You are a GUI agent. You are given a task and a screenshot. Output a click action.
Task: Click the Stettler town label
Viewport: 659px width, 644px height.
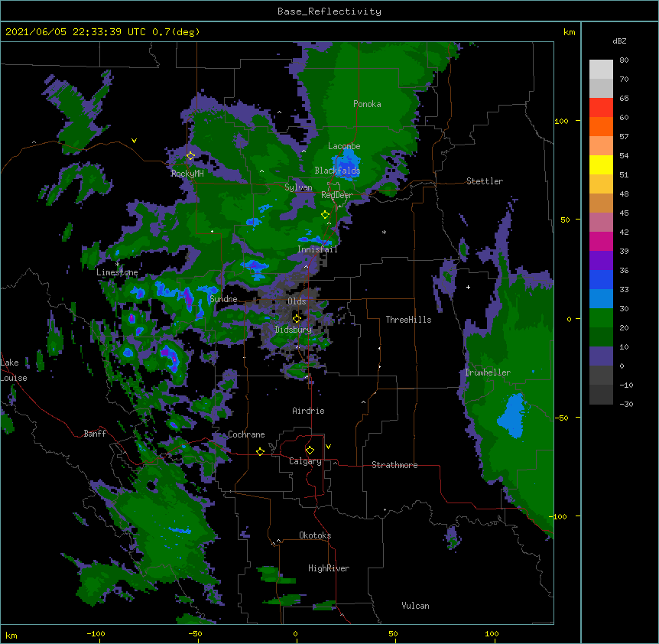(x=485, y=181)
